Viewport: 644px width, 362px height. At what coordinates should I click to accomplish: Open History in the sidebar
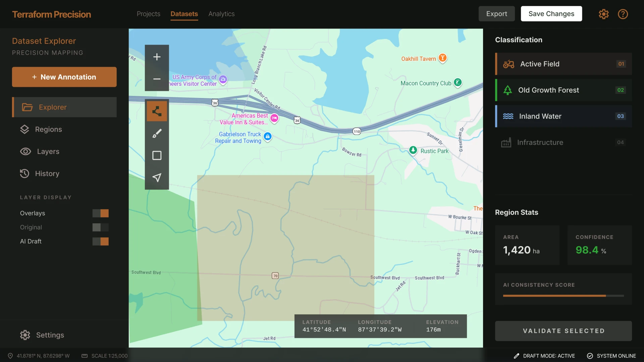(47, 174)
